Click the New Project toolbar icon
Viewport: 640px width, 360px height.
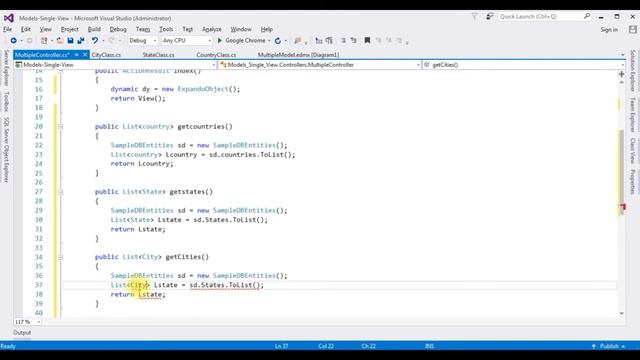44,40
